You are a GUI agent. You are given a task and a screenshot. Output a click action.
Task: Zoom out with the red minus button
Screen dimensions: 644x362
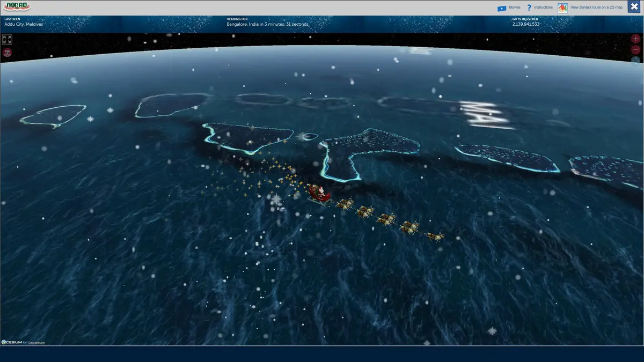(x=636, y=50)
